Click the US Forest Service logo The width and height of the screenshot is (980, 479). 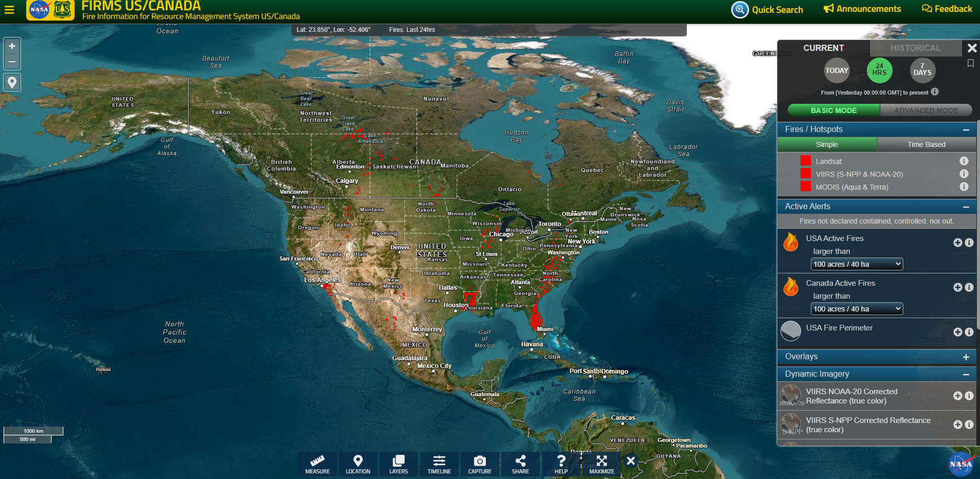pos(63,9)
